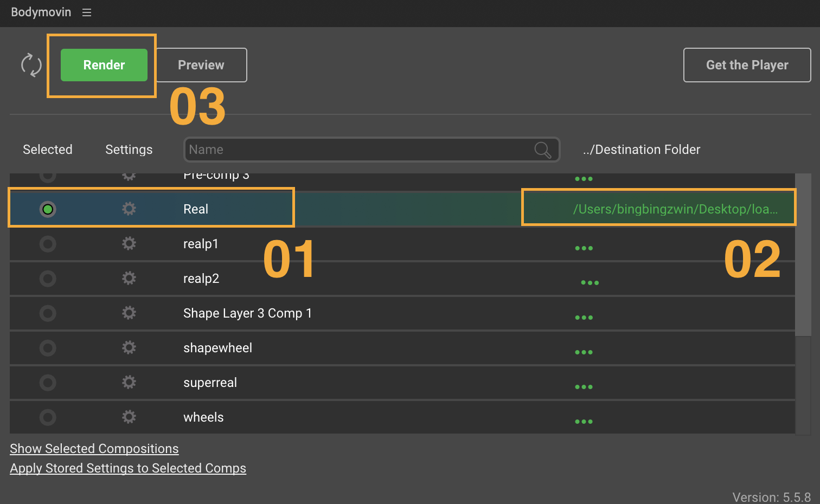Click the Selected column header
The height and width of the screenshot is (504, 820).
coord(48,150)
